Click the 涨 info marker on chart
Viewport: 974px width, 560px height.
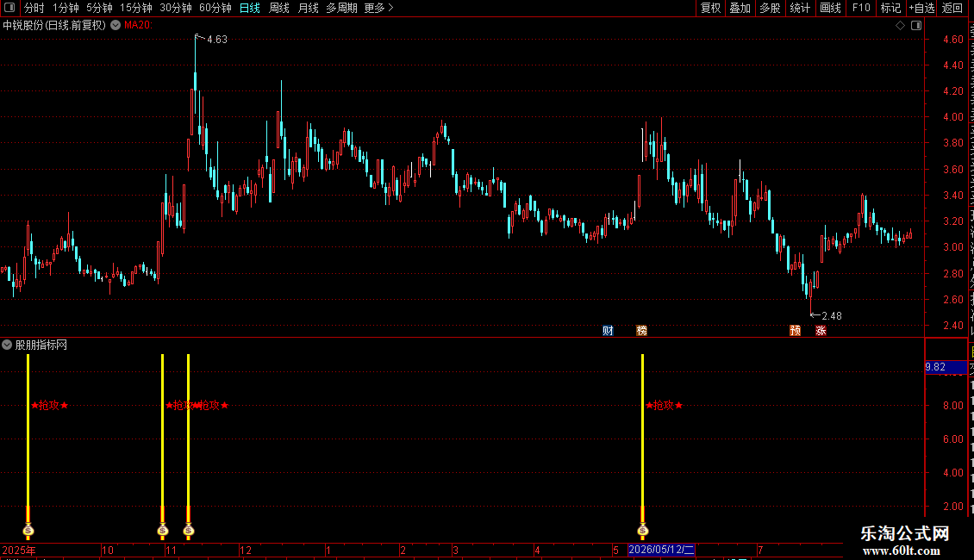[x=821, y=330]
